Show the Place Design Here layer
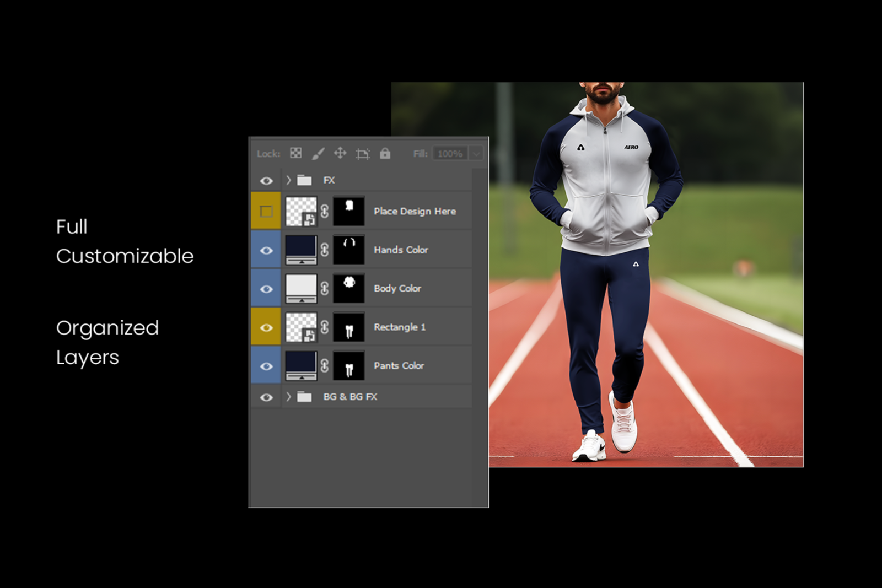The width and height of the screenshot is (882, 588). coord(266,211)
